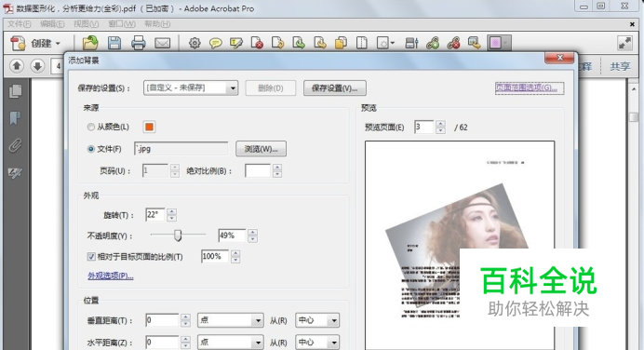The height and width of the screenshot is (350, 644).
Task: Increase the opacity percentage stepper
Action: (252, 232)
